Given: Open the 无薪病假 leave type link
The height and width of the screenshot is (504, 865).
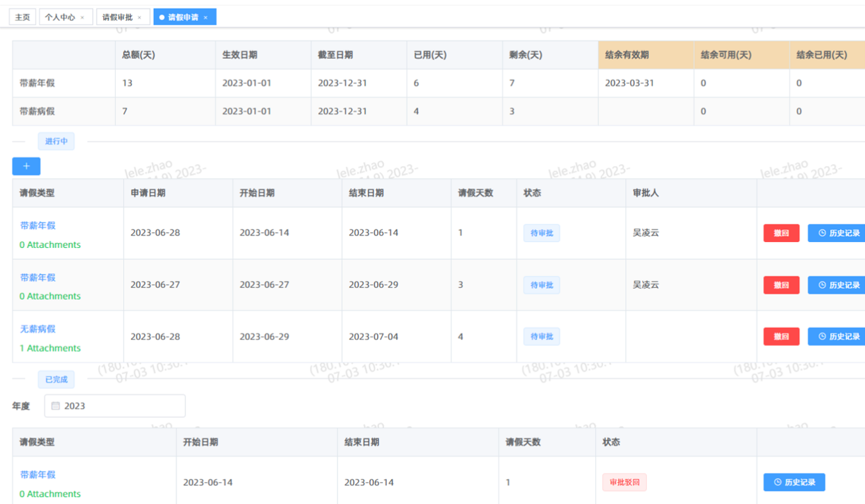Looking at the screenshot, I should [38, 329].
